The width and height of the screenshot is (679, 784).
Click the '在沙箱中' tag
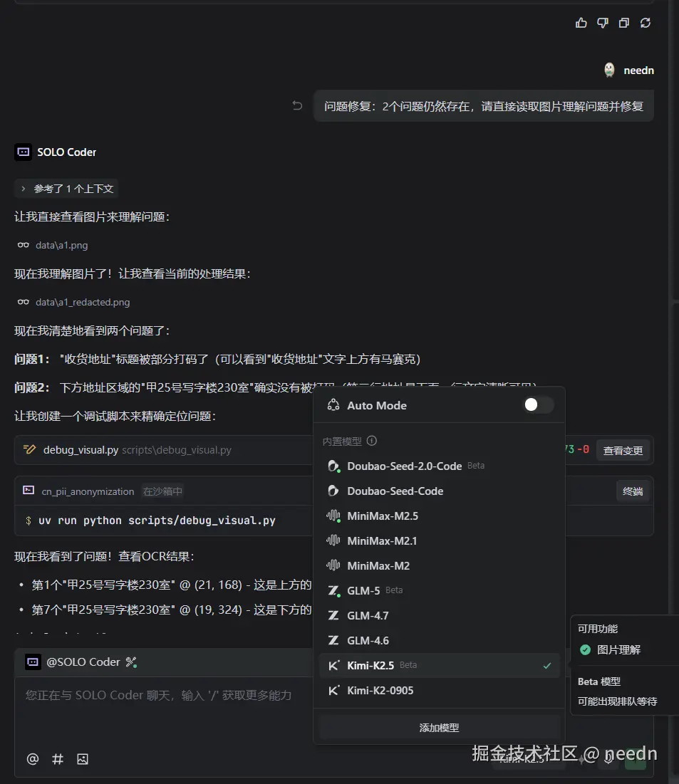(162, 491)
